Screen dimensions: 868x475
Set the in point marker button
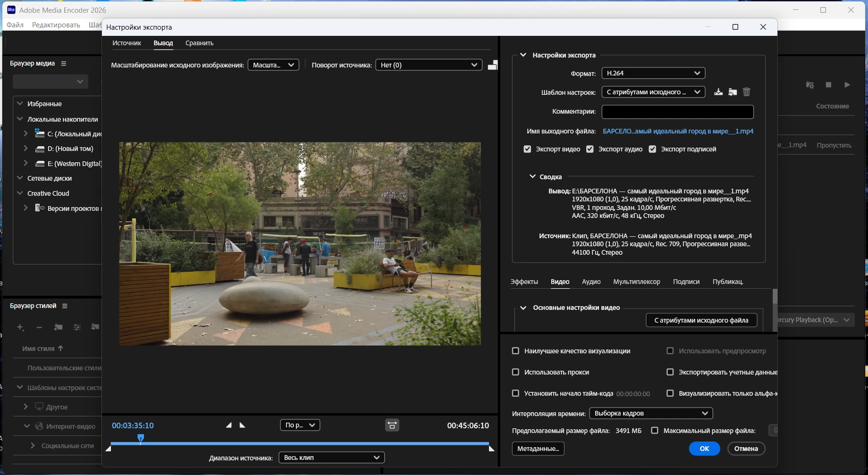(x=229, y=425)
